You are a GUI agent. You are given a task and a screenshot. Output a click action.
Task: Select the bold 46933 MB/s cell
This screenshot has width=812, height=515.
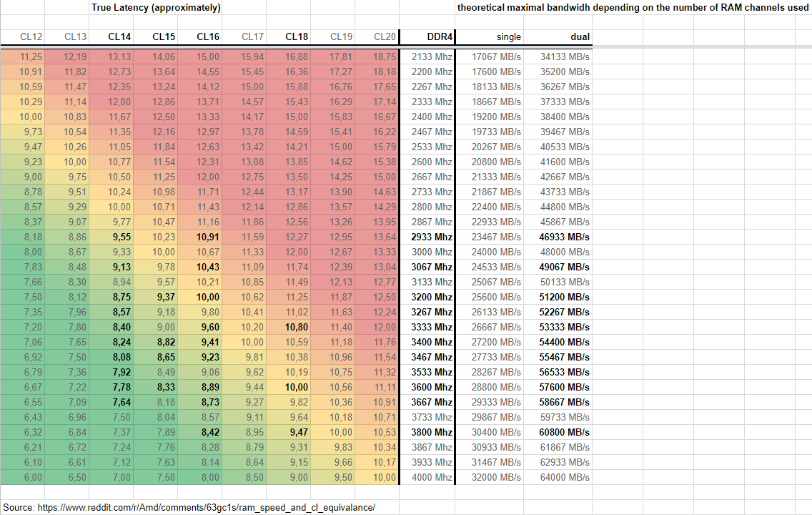click(558, 237)
